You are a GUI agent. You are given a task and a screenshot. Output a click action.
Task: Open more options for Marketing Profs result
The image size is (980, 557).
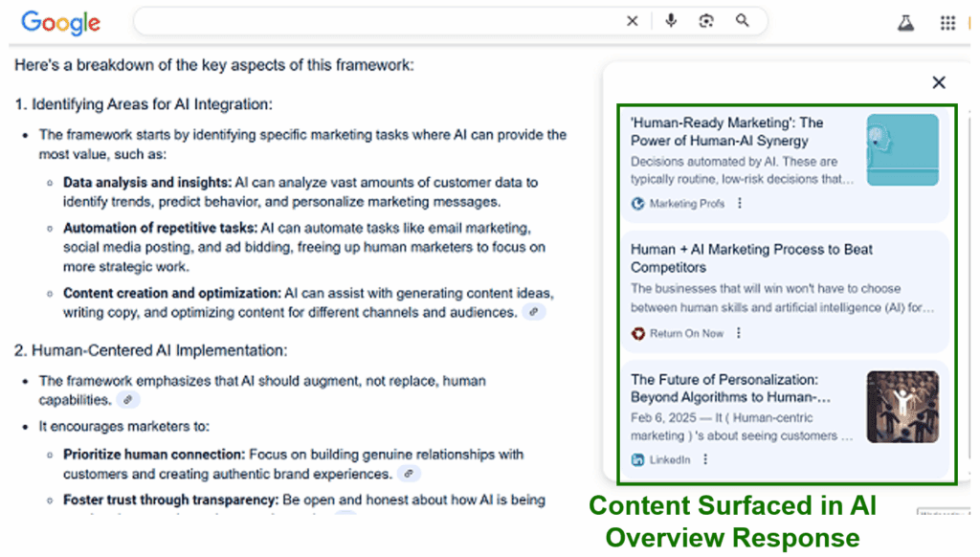740,203
